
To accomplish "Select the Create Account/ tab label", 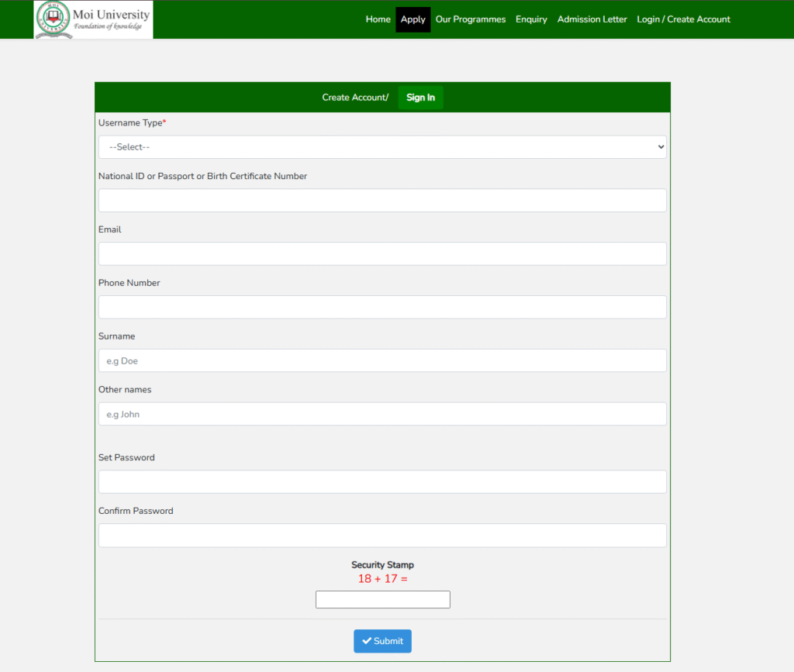I will (355, 97).
